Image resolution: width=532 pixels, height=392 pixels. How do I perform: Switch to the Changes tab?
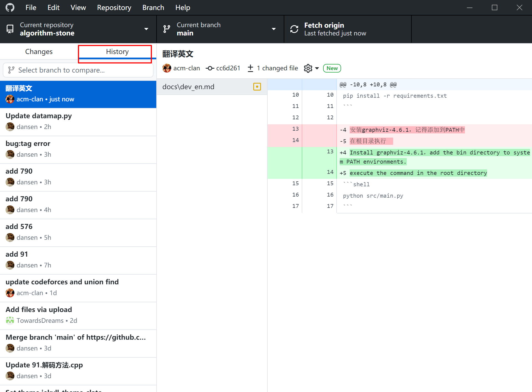tap(39, 51)
